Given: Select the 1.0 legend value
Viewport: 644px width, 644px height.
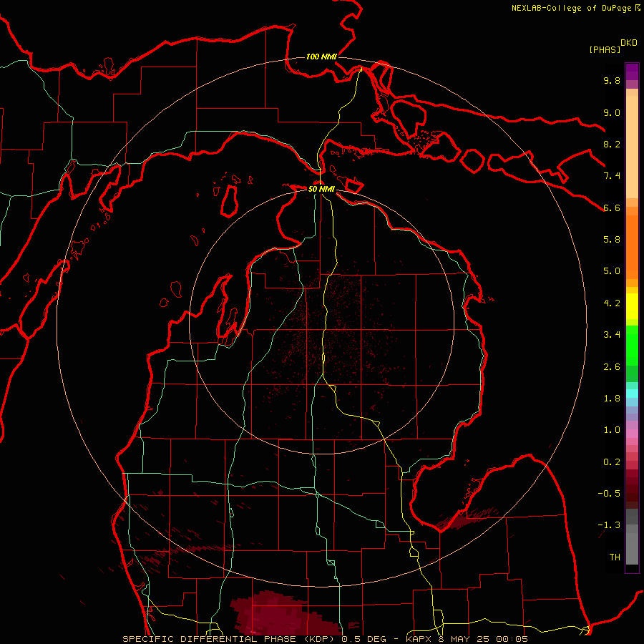Looking at the screenshot, I should 612,430.
